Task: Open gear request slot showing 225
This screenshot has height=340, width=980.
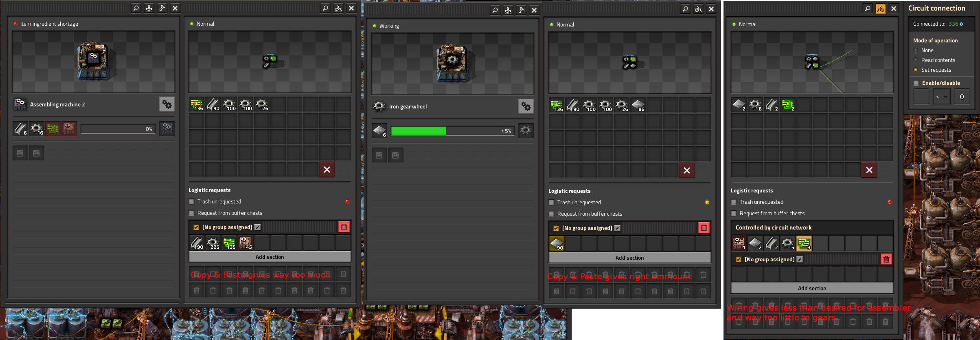Action: pos(213,243)
